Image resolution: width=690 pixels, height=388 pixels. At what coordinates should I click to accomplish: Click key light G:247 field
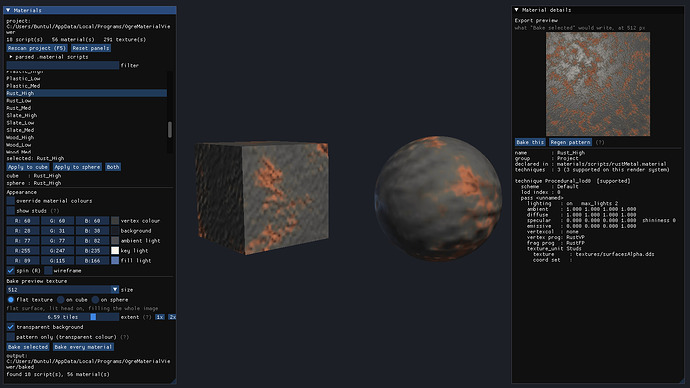(x=57, y=250)
